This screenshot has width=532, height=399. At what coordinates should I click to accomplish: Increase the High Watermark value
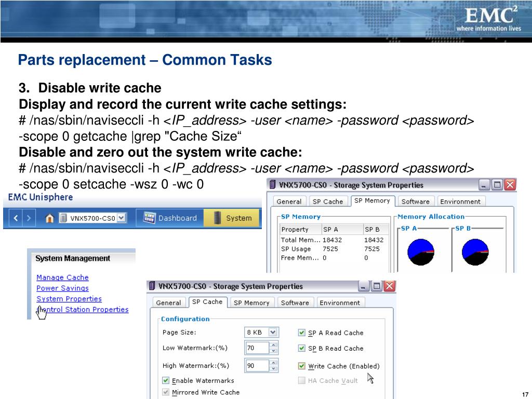click(x=273, y=363)
